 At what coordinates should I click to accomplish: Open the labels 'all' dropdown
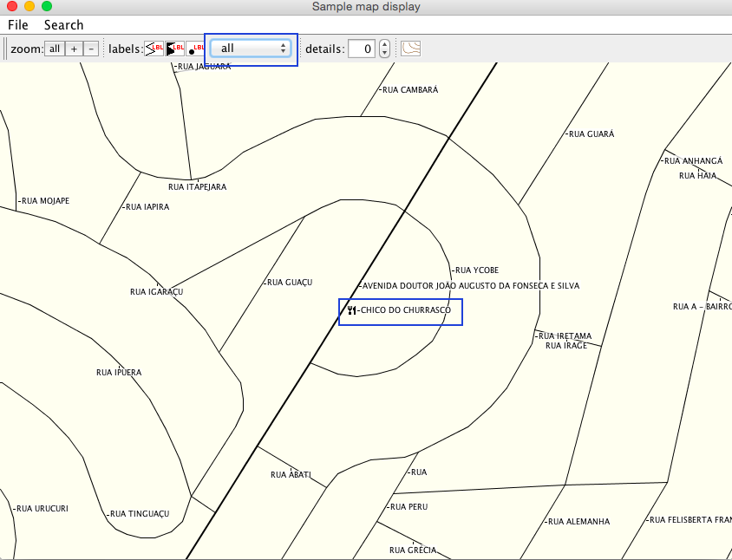[x=253, y=49]
